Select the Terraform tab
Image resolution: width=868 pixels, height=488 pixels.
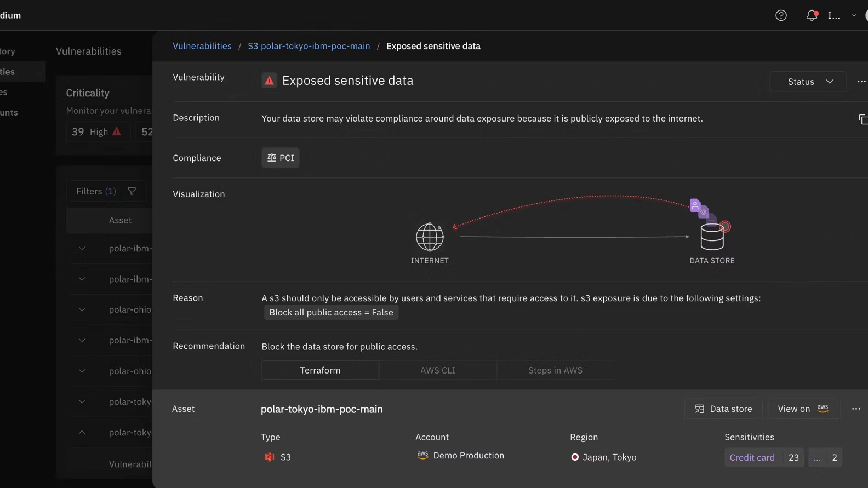pos(320,370)
